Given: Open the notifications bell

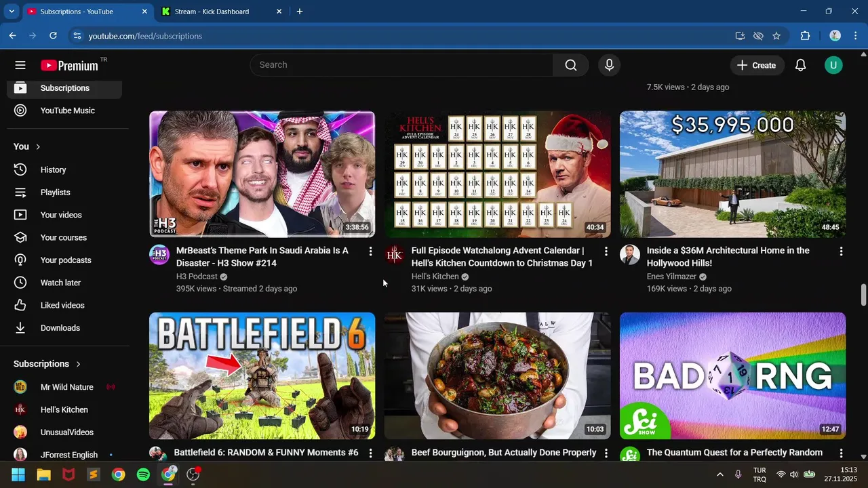Looking at the screenshot, I should click(800, 65).
